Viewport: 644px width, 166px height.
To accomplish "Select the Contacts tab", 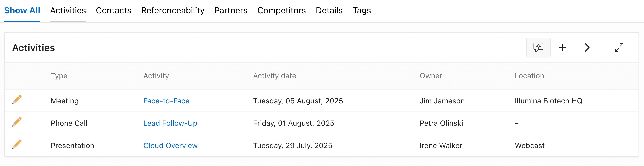I will pyautogui.click(x=114, y=11).
